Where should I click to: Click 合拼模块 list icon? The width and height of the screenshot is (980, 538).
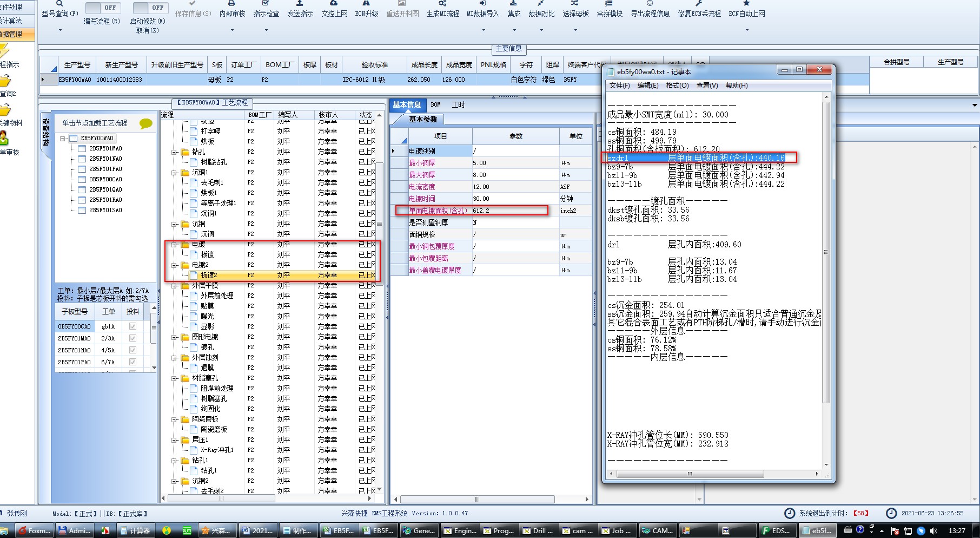609,3
